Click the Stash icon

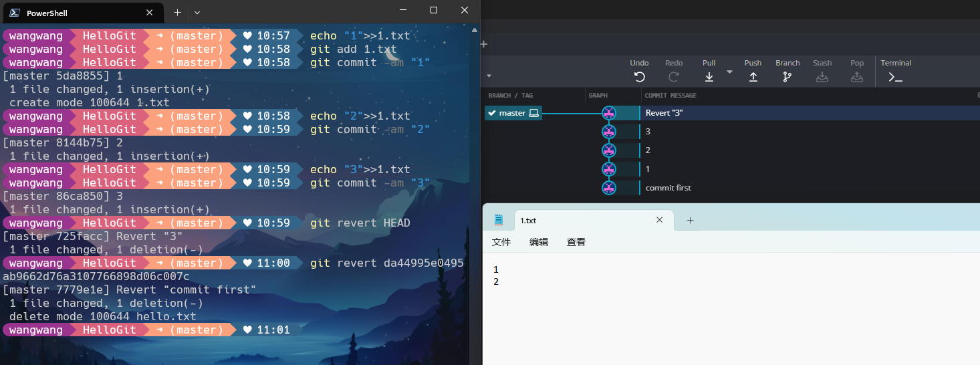click(x=822, y=77)
